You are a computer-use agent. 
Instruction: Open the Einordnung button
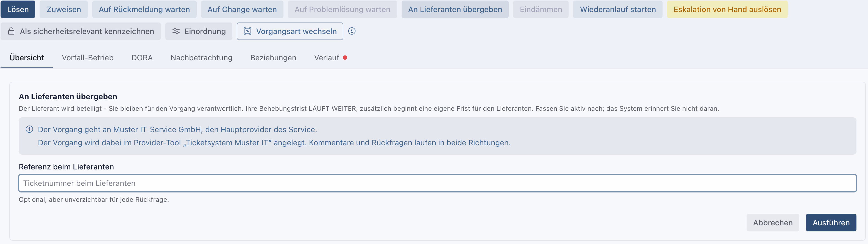[x=199, y=31]
